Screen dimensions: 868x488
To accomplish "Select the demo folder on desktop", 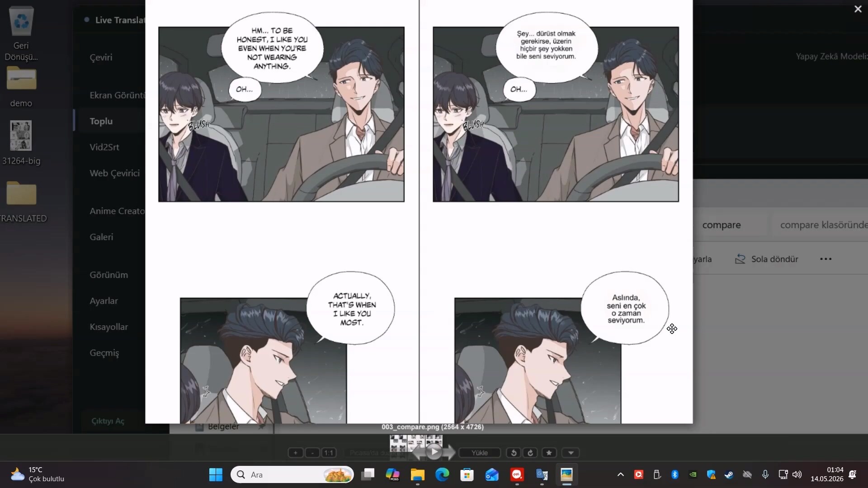I will pyautogui.click(x=21, y=87).
